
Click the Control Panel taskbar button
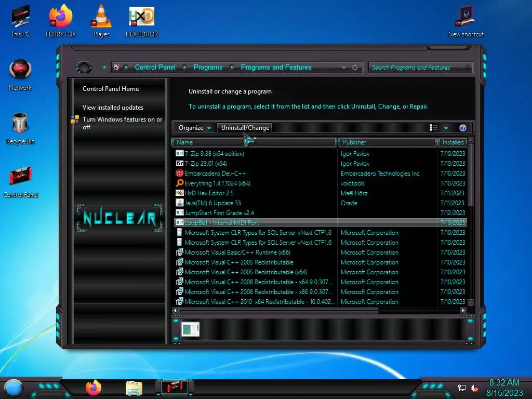pos(175,388)
